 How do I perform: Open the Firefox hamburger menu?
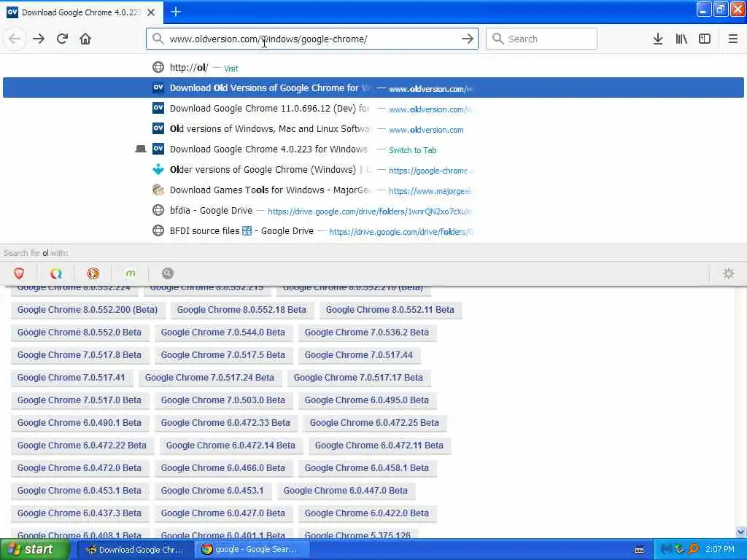[732, 39]
